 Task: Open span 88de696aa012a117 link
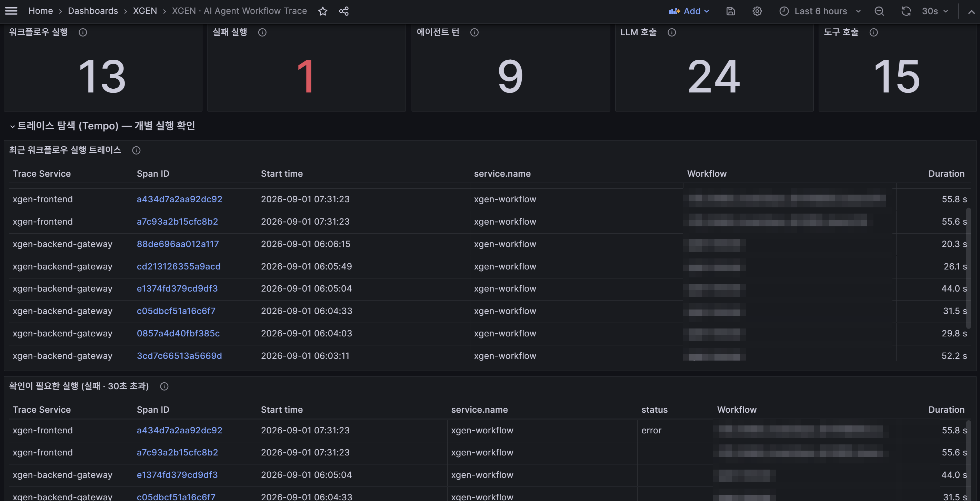[178, 244]
